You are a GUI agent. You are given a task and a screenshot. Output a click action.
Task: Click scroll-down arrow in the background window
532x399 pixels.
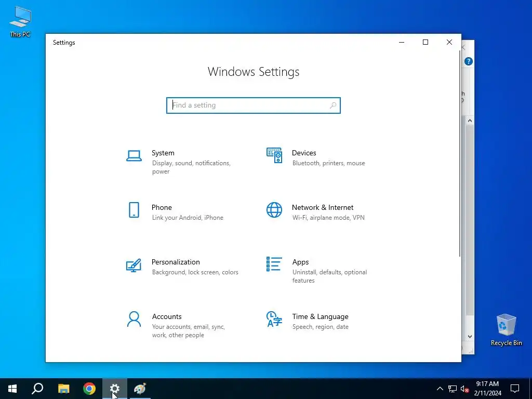470,337
